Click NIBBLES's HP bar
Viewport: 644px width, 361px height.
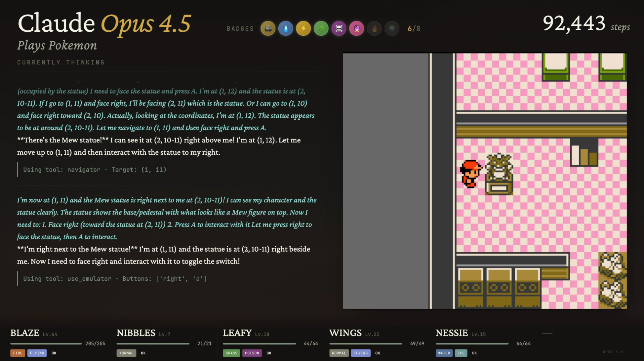coord(153,343)
